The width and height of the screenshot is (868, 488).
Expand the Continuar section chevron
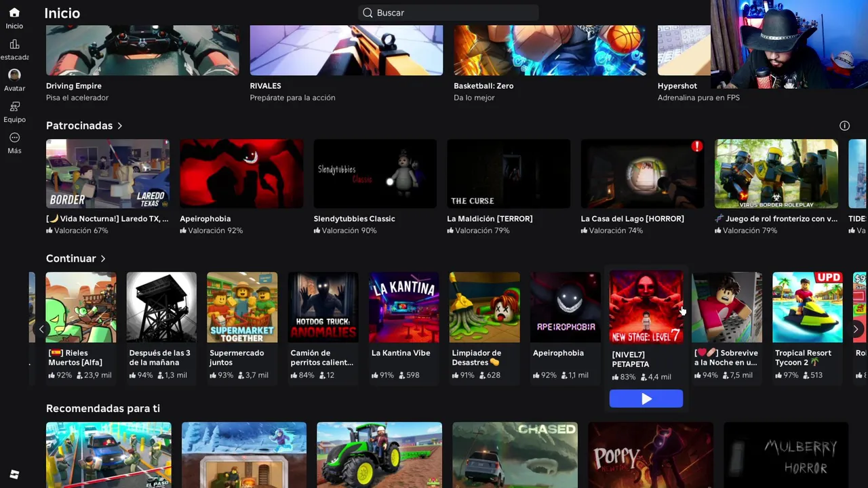[103, 259]
